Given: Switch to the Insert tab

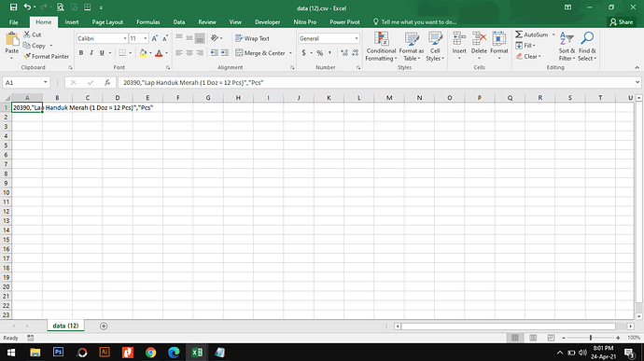Looking at the screenshot, I should click(72, 22).
